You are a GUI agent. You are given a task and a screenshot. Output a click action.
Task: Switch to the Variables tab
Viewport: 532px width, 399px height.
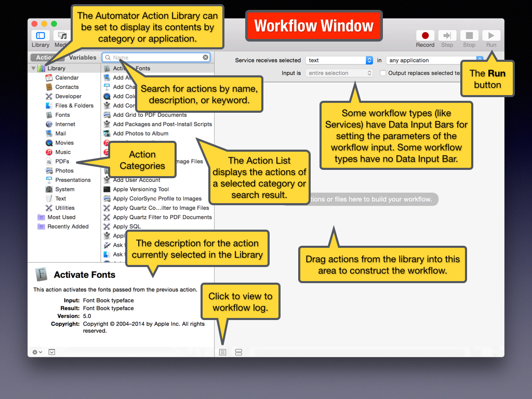83,58
